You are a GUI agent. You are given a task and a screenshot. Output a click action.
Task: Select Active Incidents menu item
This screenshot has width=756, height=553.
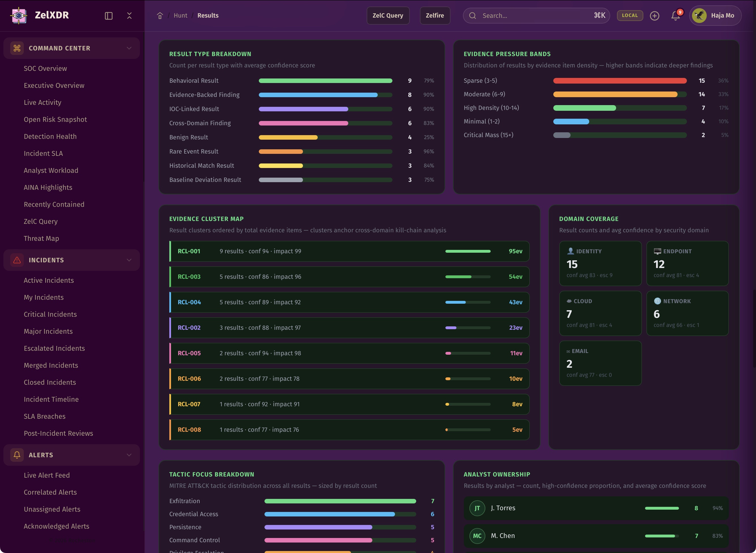pyautogui.click(x=49, y=280)
